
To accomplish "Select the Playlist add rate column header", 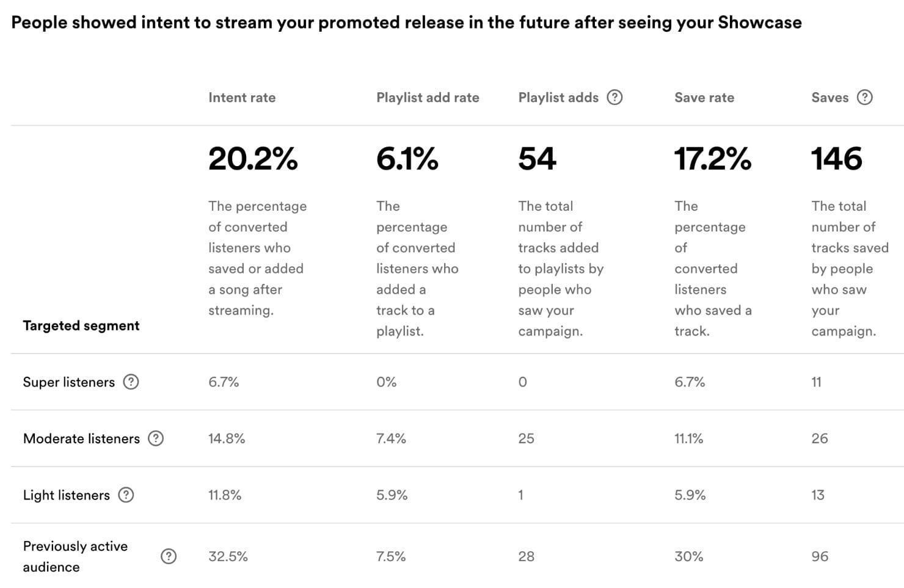I will [428, 98].
